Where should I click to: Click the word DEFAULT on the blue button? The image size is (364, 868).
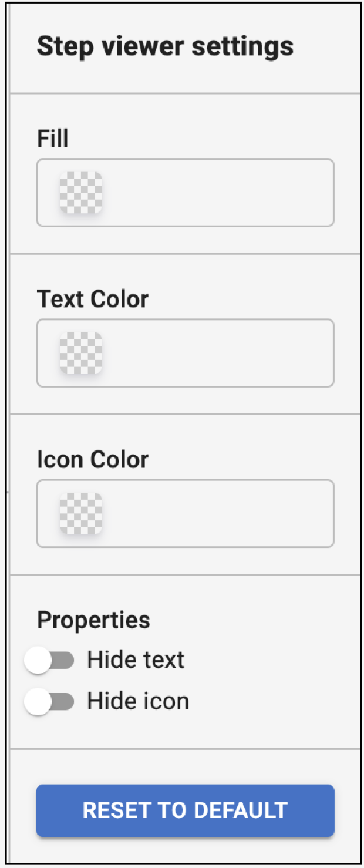click(241, 810)
